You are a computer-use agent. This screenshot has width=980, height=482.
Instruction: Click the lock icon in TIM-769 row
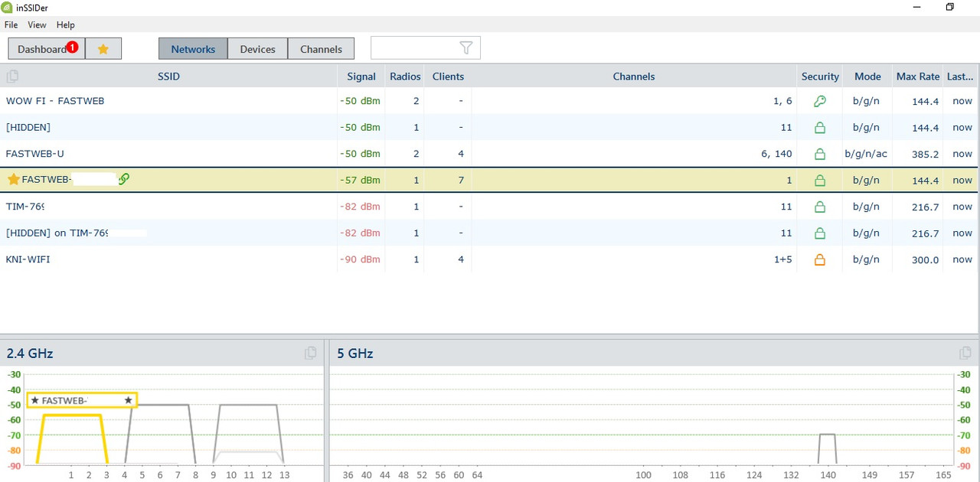pos(820,207)
